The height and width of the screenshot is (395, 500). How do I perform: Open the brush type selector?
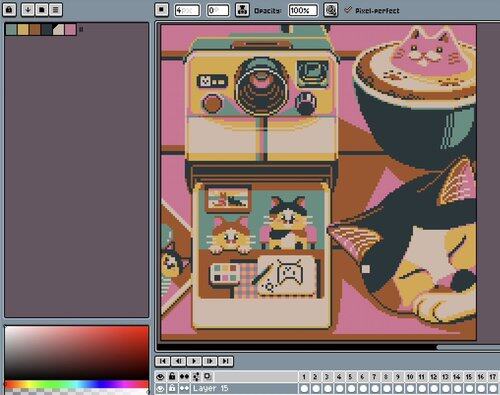click(162, 10)
